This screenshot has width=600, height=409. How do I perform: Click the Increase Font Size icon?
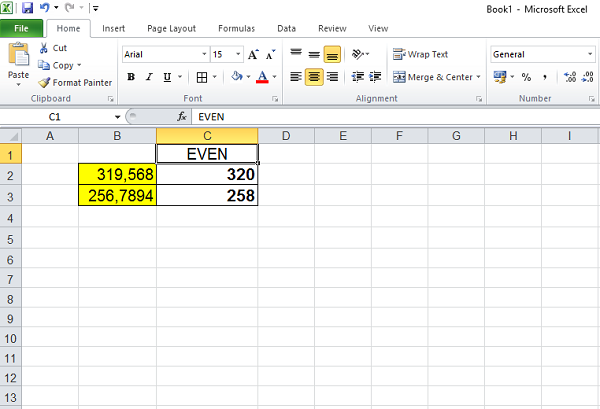pyautogui.click(x=253, y=54)
